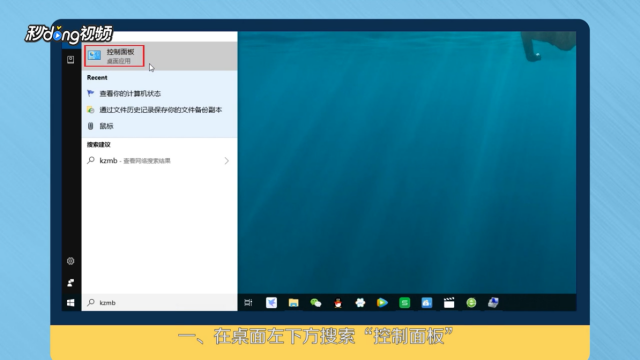Open File Explorer from the taskbar
This screenshot has width=640, height=360.
(293, 302)
